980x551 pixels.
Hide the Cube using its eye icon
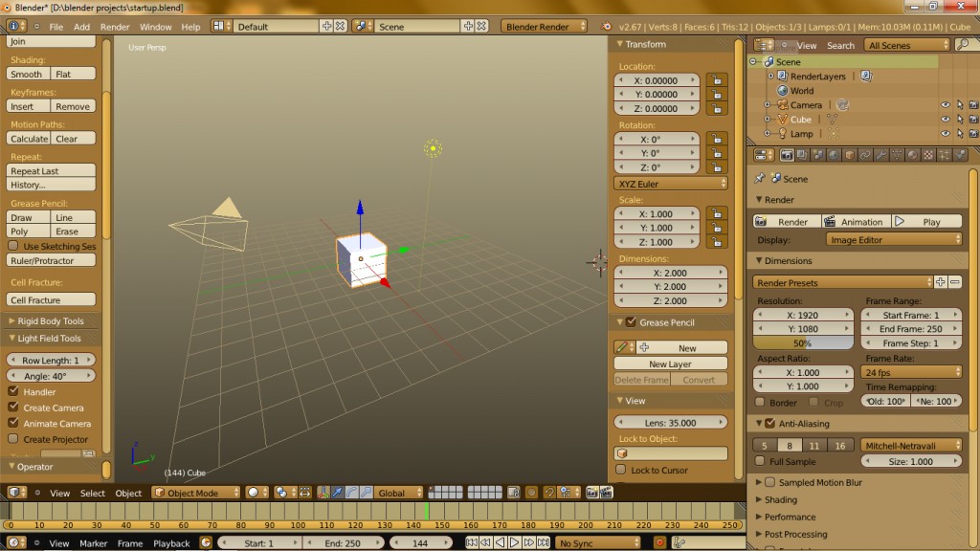945,120
